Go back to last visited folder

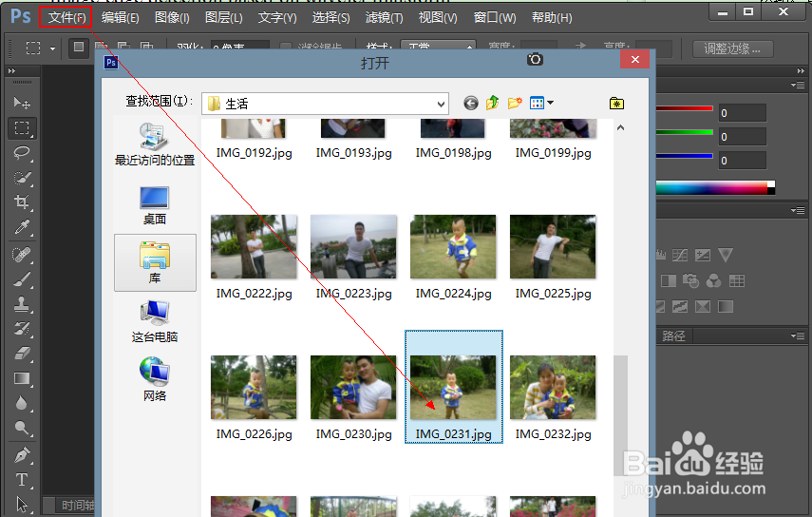[471, 103]
